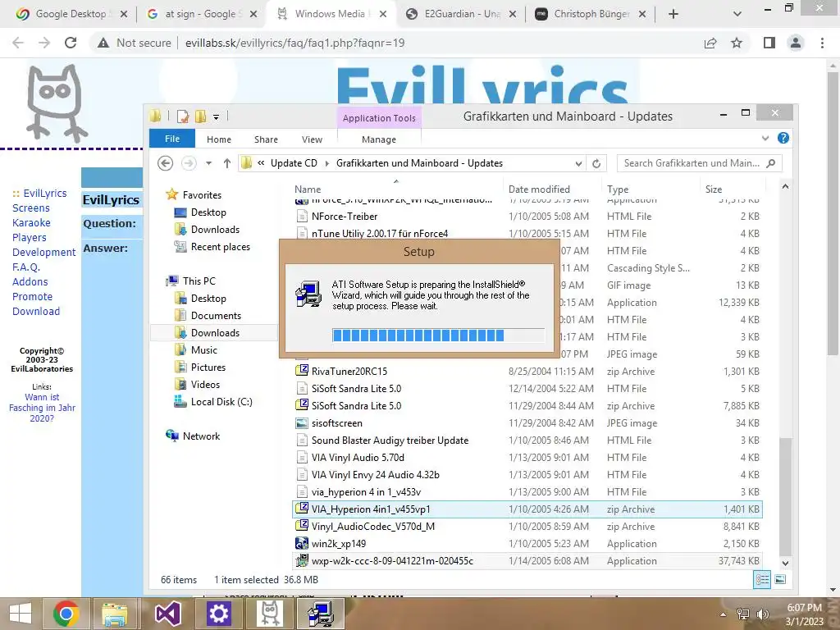Click the Explorer back arrow button
The width and height of the screenshot is (840, 630).
tap(165, 163)
